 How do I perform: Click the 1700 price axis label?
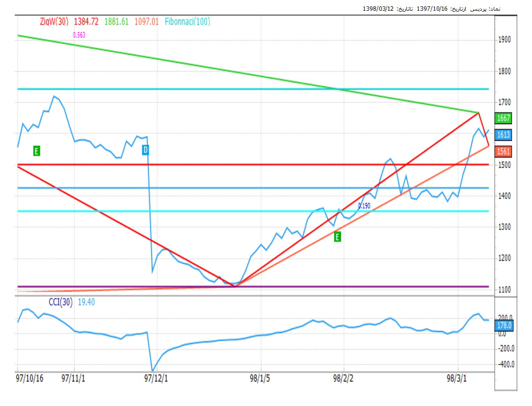pos(504,102)
